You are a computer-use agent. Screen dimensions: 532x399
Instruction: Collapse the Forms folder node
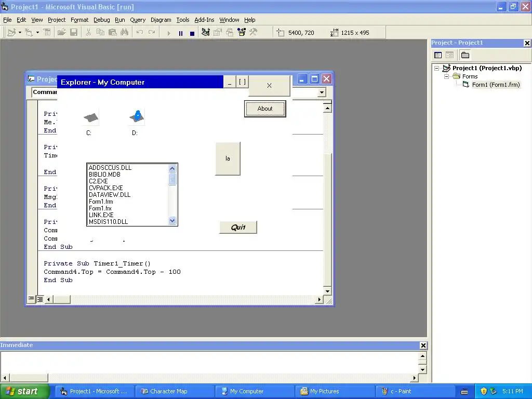click(446, 77)
